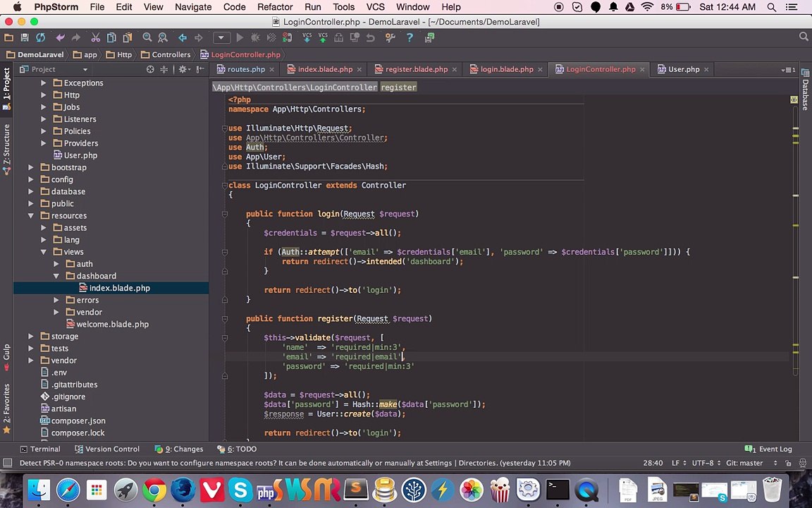Click the Git: master branch widget
This screenshot has width=812, height=508.
tap(744, 463)
